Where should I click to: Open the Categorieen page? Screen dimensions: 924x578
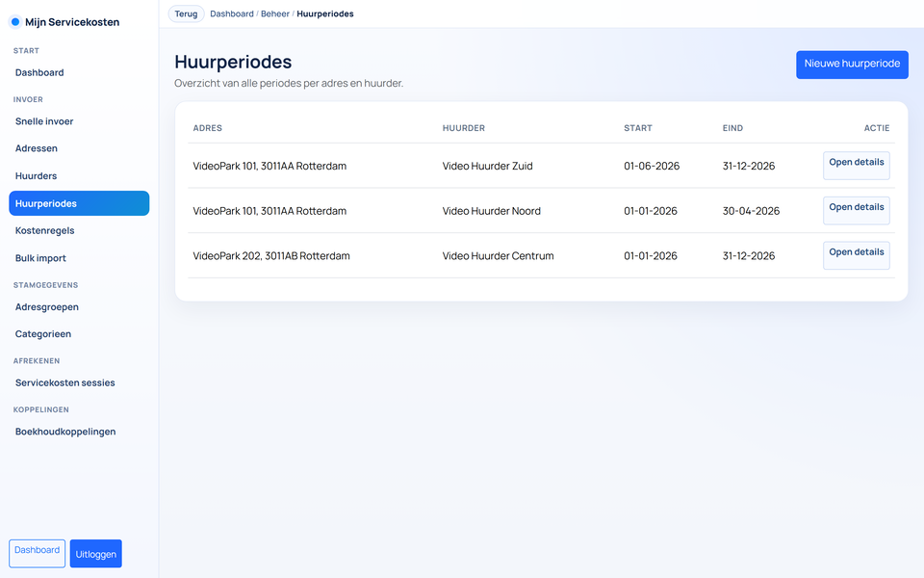click(43, 334)
